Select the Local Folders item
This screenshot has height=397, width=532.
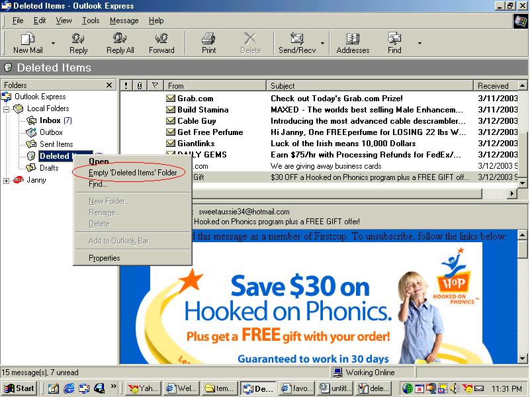tap(48, 109)
